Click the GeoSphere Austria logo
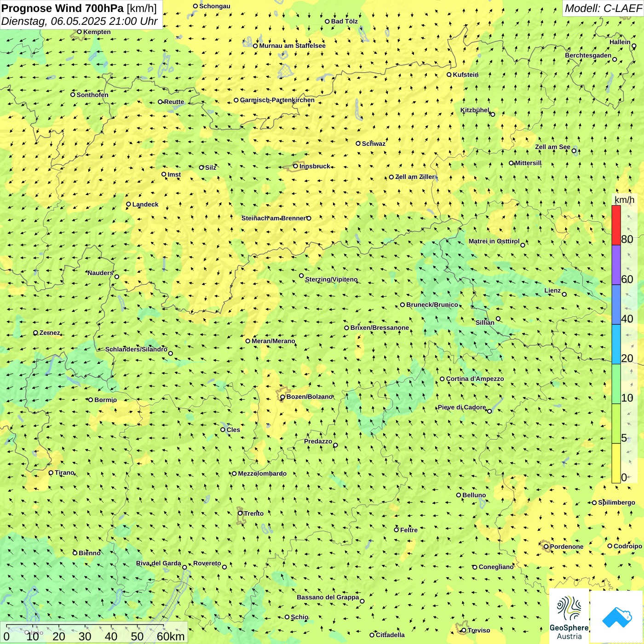 [569, 616]
